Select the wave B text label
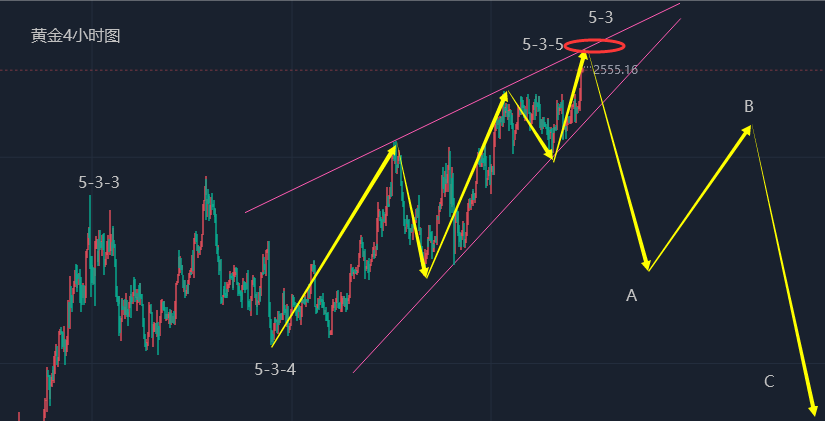 (x=749, y=107)
